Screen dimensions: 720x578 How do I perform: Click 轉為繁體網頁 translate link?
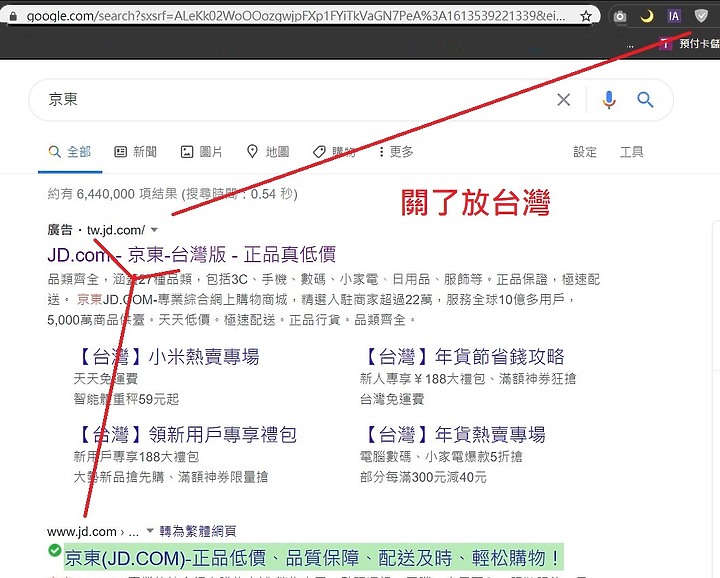198,532
